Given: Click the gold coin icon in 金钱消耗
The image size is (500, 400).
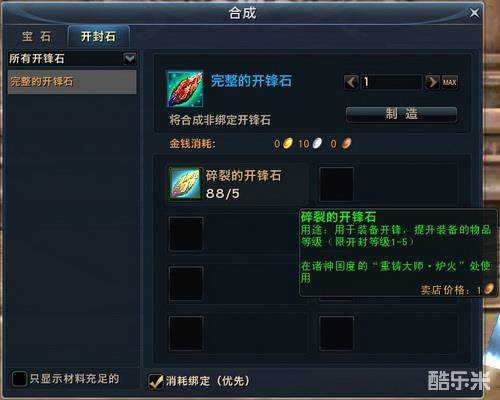Looking at the screenshot, I should tap(288, 144).
